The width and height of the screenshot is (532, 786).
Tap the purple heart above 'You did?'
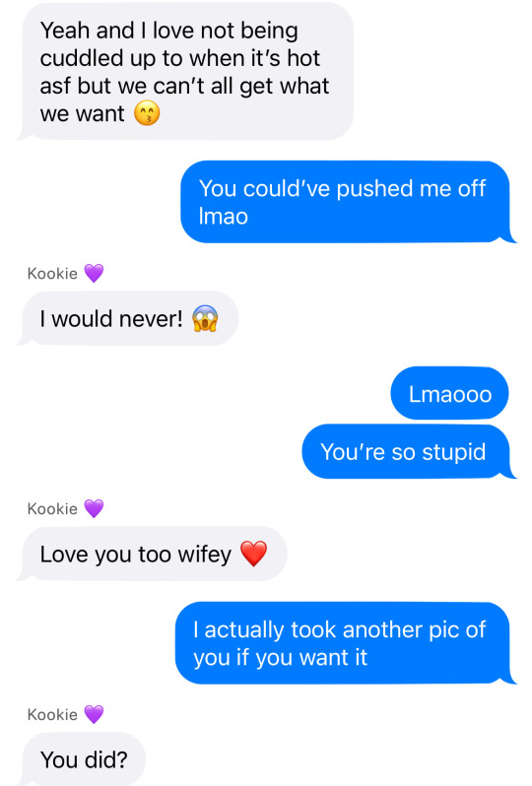94,714
